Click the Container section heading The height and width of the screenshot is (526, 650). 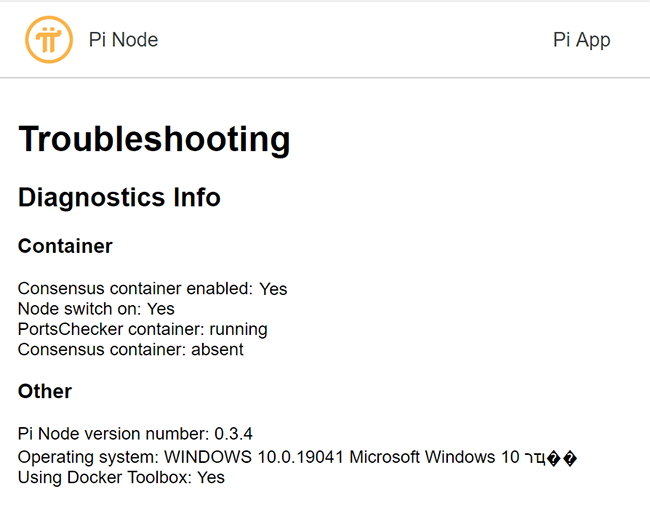[x=65, y=246]
